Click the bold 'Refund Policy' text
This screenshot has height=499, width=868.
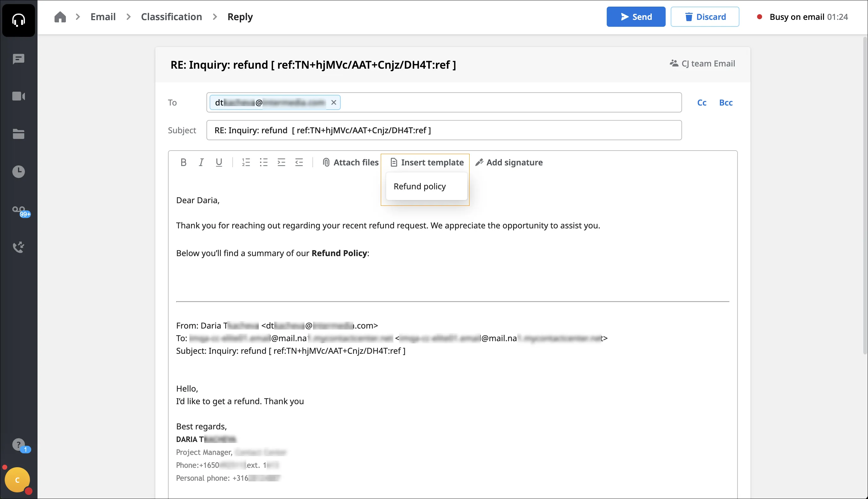click(339, 253)
